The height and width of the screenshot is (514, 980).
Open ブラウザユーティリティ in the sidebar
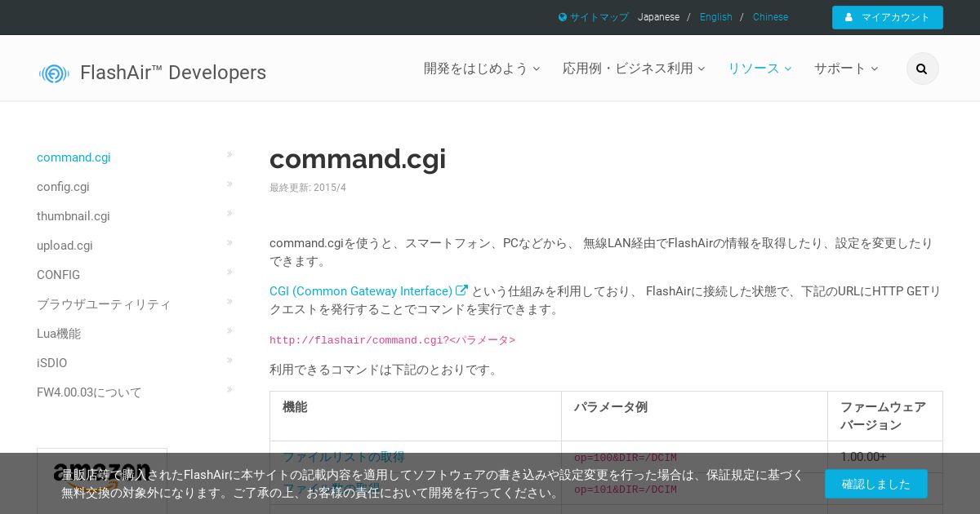click(x=104, y=304)
